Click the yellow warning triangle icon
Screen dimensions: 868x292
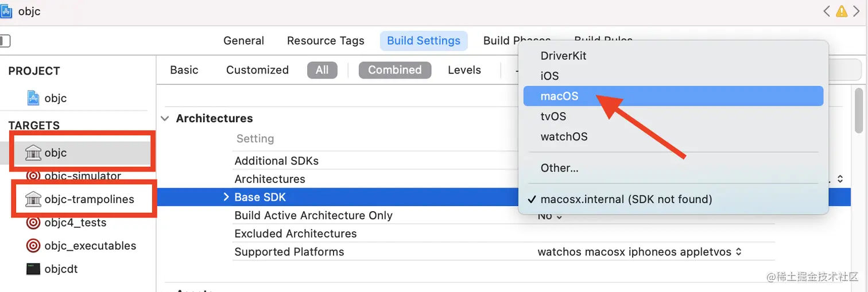(x=841, y=11)
